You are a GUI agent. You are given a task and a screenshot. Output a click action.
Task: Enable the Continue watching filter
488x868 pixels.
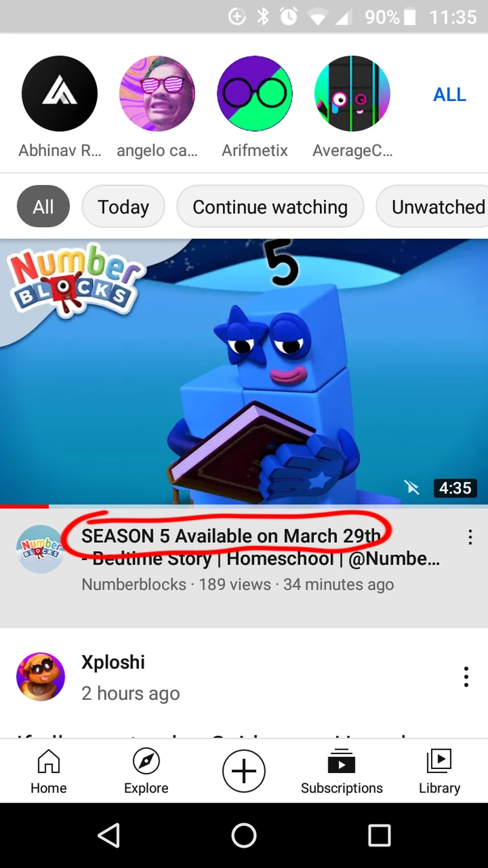[x=270, y=207]
